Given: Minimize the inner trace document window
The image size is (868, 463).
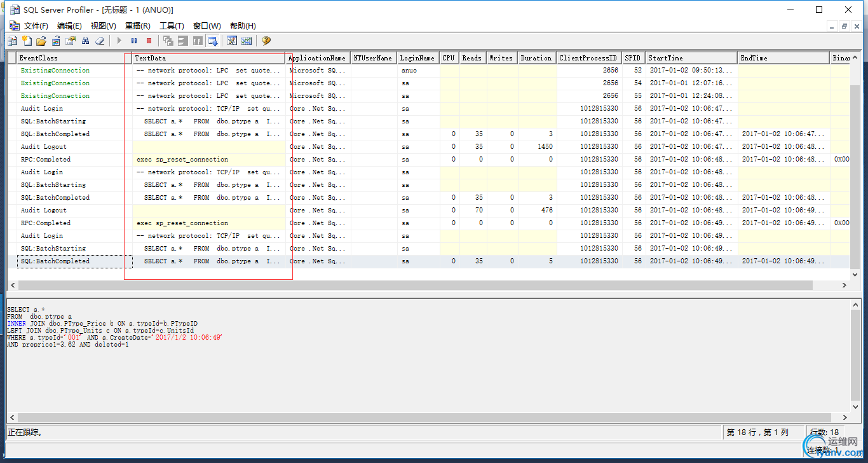Looking at the screenshot, I should [x=833, y=26].
